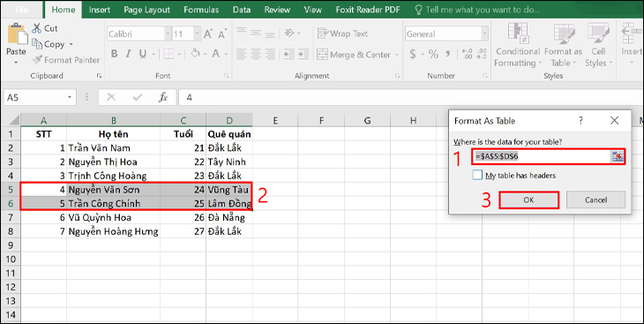Image resolution: width=644 pixels, height=324 pixels.
Task: Open Font group dialog launcher
Action: tap(227, 76)
